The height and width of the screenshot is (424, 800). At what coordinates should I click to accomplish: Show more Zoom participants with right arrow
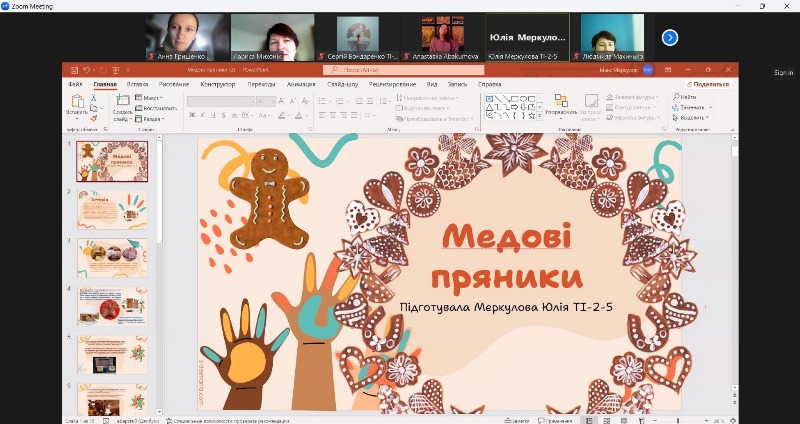670,37
